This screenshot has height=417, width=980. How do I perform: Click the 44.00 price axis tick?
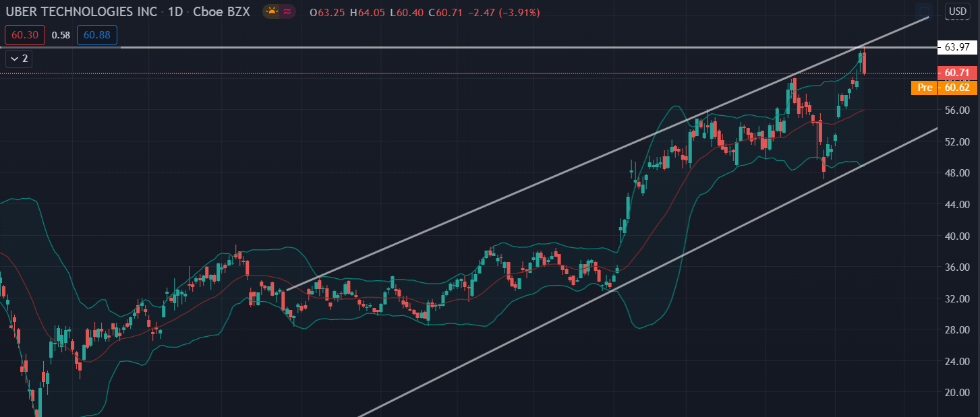(x=957, y=205)
